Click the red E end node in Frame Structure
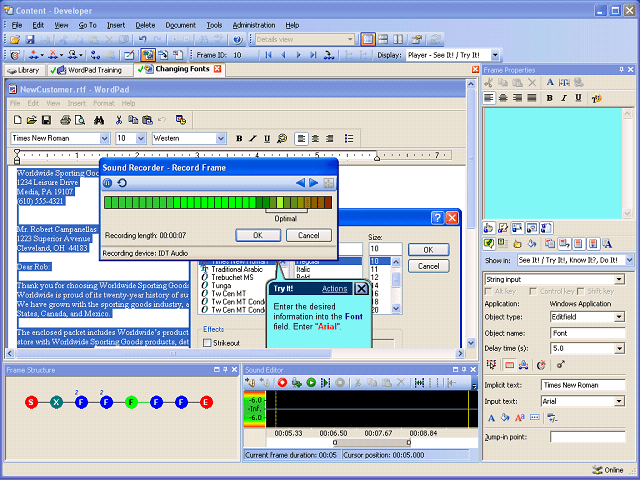 click(x=206, y=402)
